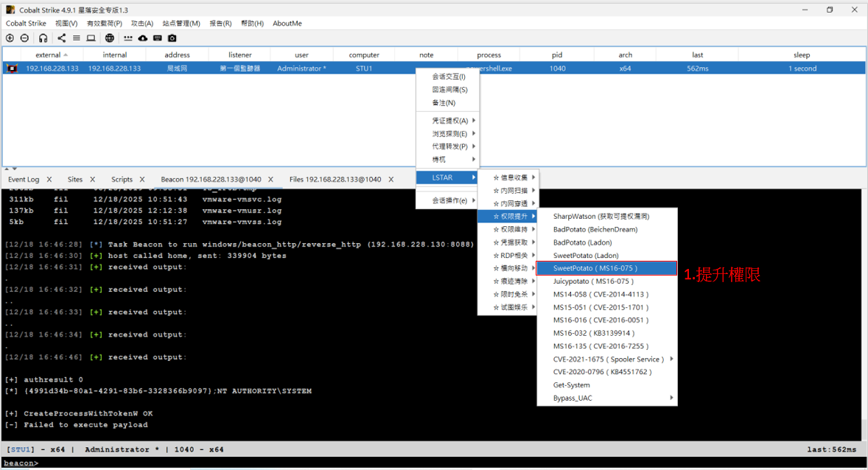Click the beacon session icon in row 192.168.228.133

point(12,68)
